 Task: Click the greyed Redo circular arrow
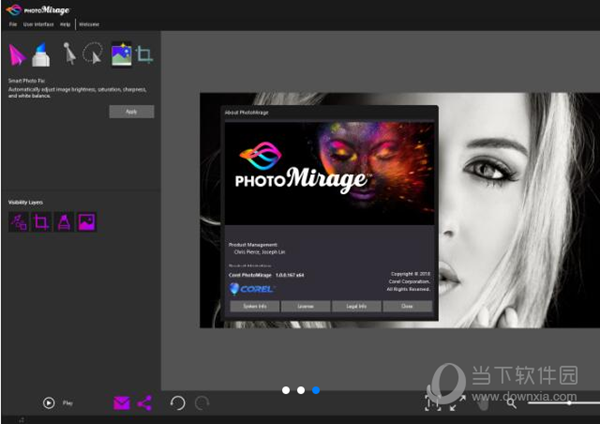pos(202,403)
